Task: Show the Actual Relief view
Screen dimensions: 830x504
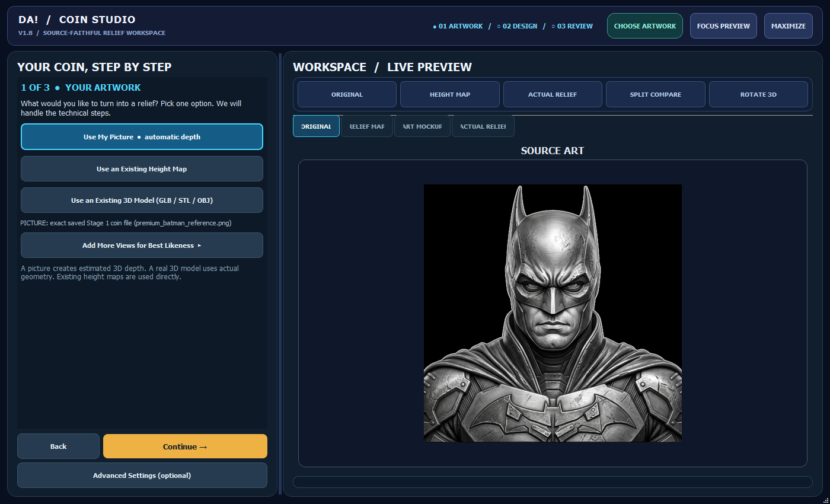Action: pyautogui.click(x=553, y=94)
